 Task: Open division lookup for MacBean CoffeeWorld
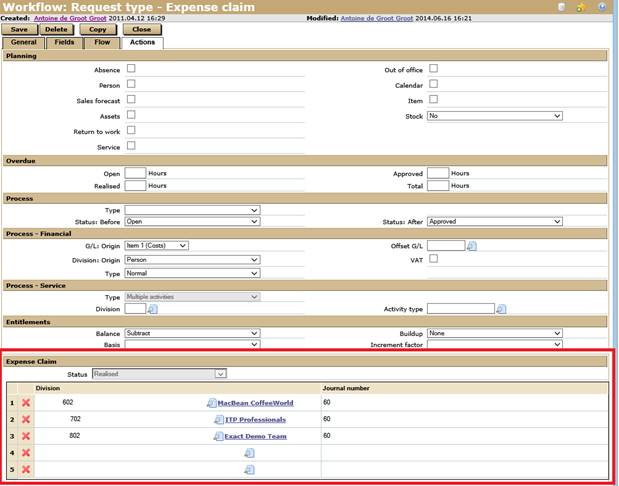pyautogui.click(x=211, y=403)
